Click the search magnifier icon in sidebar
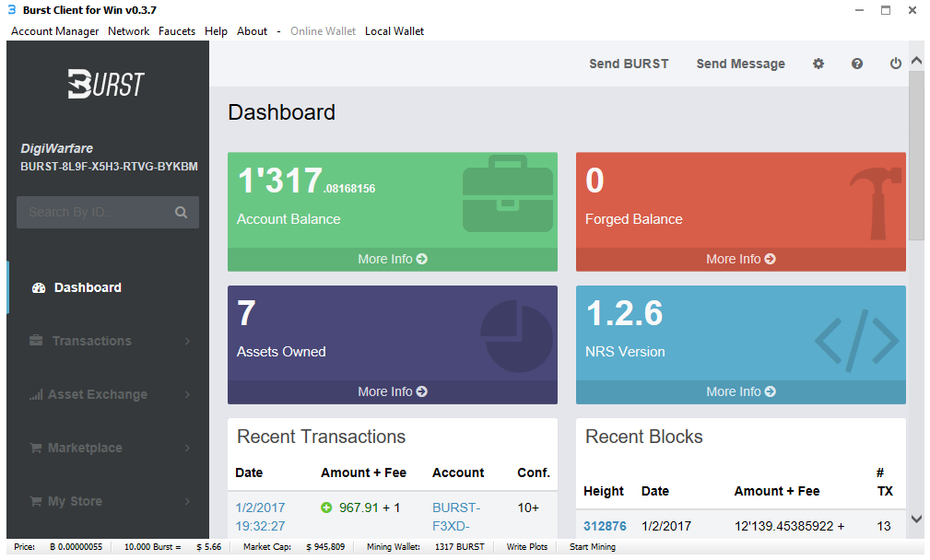The width and height of the screenshot is (930, 560). [x=181, y=212]
